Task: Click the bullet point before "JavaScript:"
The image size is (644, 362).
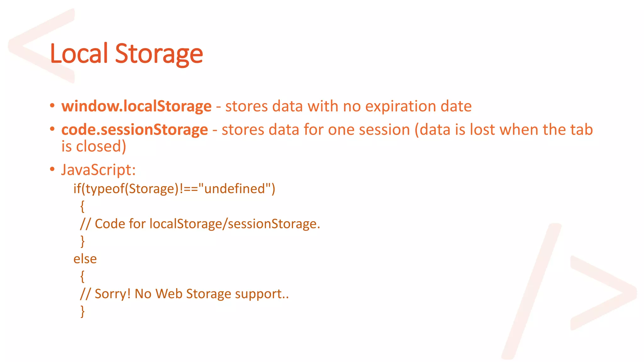Action: pos(52,169)
